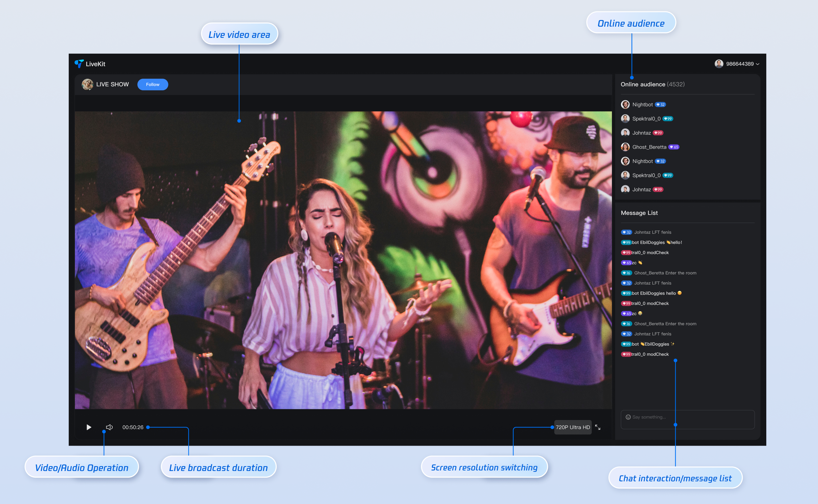Click the Message List heading
Image resolution: width=818 pixels, height=504 pixels.
pyautogui.click(x=639, y=213)
